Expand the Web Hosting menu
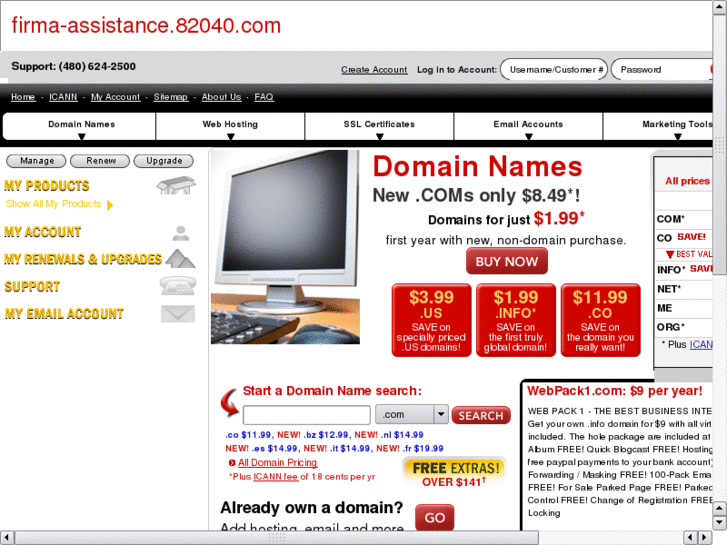The image size is (727, 545). (230, 126)
